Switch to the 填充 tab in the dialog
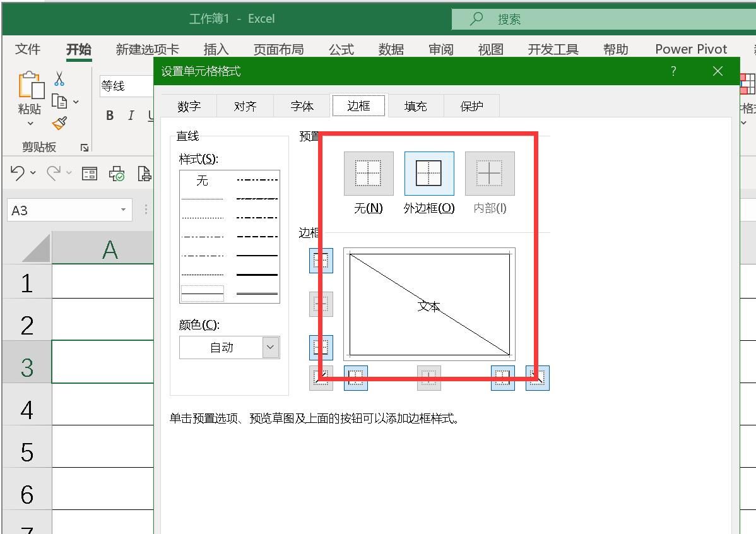Image resolution: width=756 pixels, height=534 pixels. pos(415,105)
